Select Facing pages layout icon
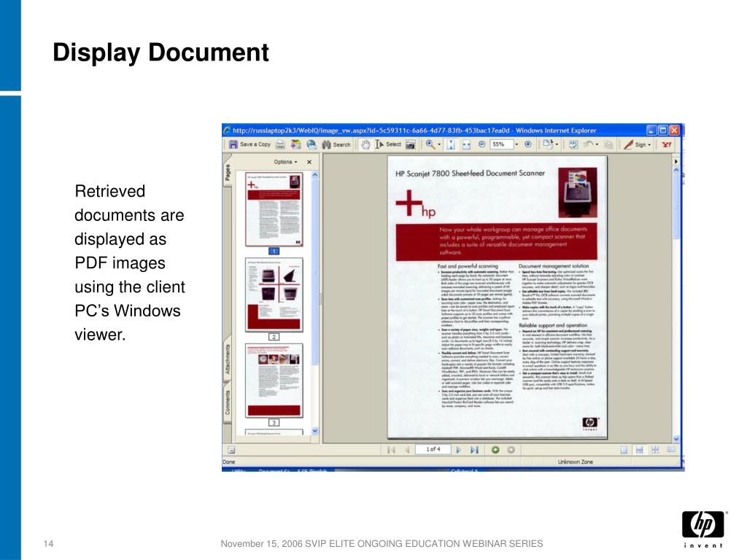The height and width of the screenshot is (560, 747). 671,449
